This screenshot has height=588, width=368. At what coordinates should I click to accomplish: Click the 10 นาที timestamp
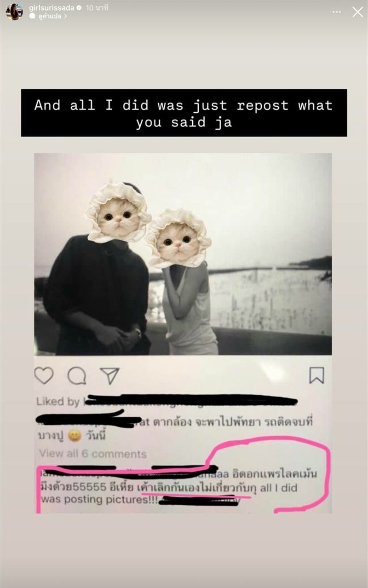97,8
